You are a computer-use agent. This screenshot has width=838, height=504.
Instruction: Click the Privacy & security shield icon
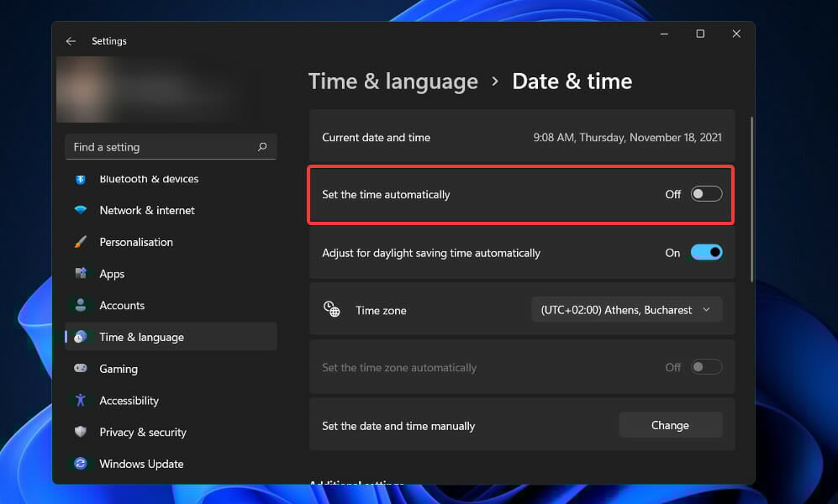coord(81,432)
